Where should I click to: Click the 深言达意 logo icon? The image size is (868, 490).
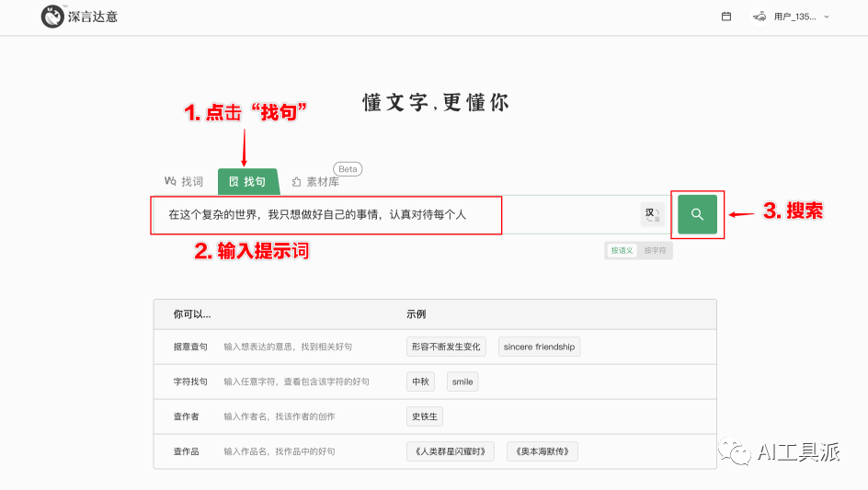pyautogui.click(x=52, y=17)
